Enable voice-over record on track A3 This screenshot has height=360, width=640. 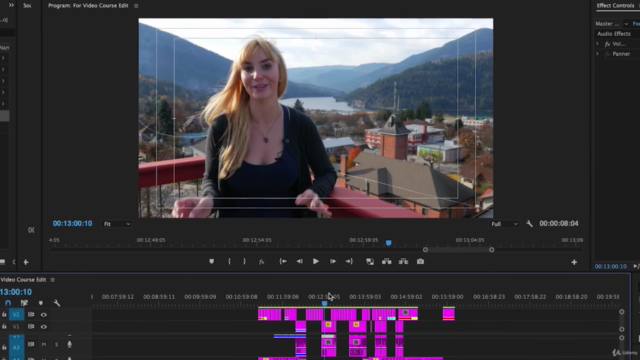69,344
